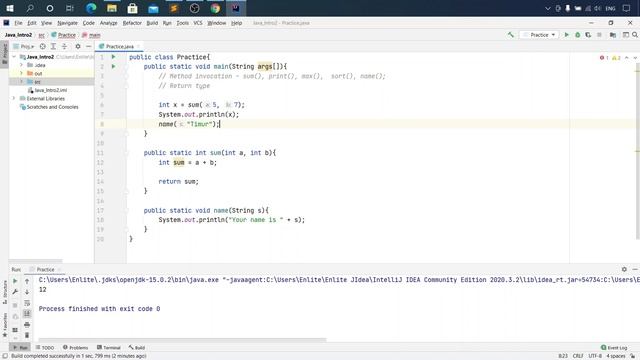Viewport: 640px width, 360px height.
Task: Go to next highlighted error arrow
Action: pyautogui.click(x=635, y=58)
